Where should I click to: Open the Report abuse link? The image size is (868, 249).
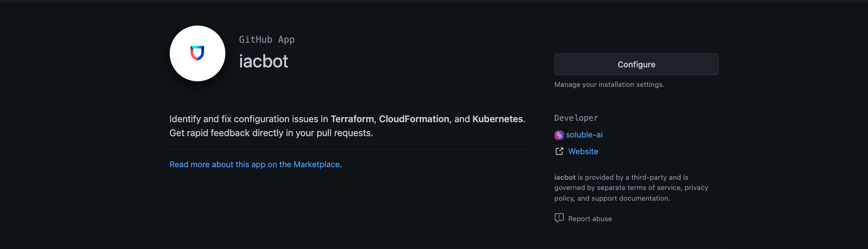coord(590,219)
